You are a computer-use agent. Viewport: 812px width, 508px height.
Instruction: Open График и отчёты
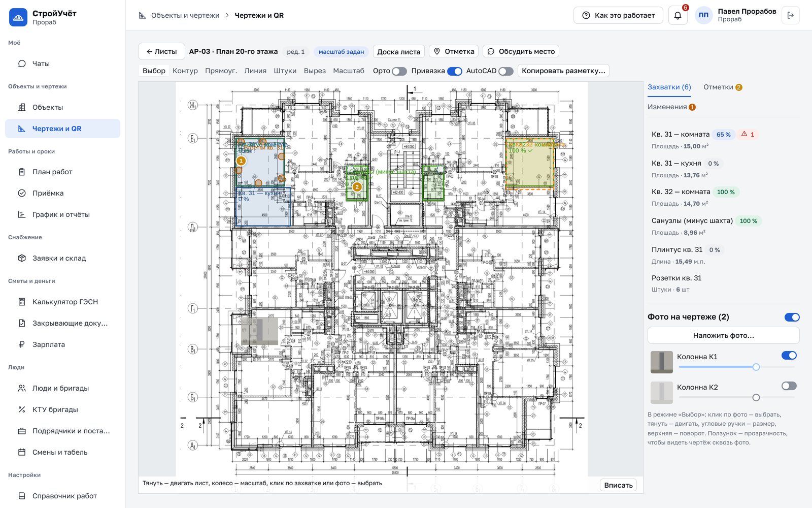tap(62, 214)
